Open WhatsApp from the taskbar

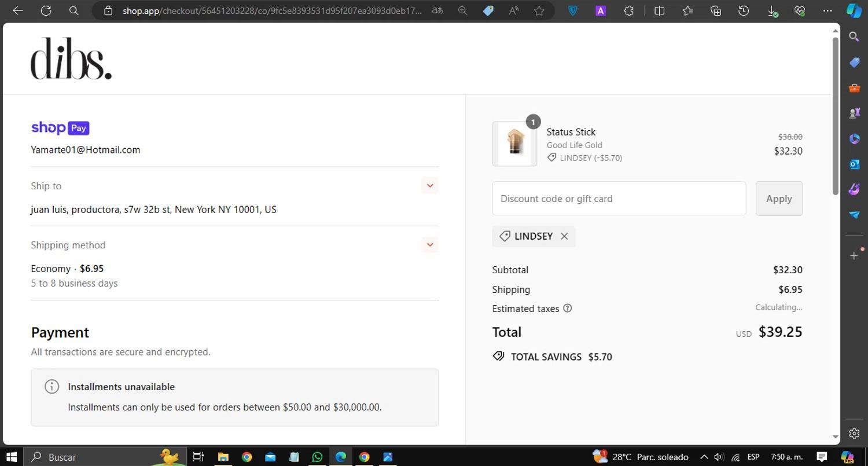317,457
